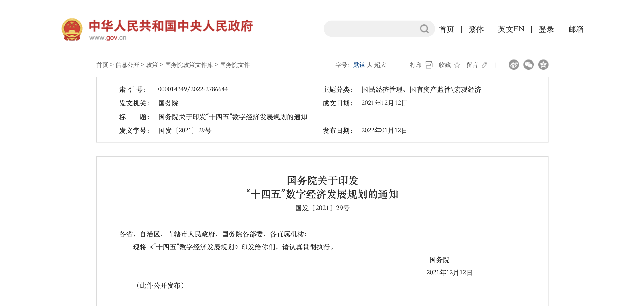Screen dimensions: 644x306
Task: Set font size to 大
Action: coord(370,65)
